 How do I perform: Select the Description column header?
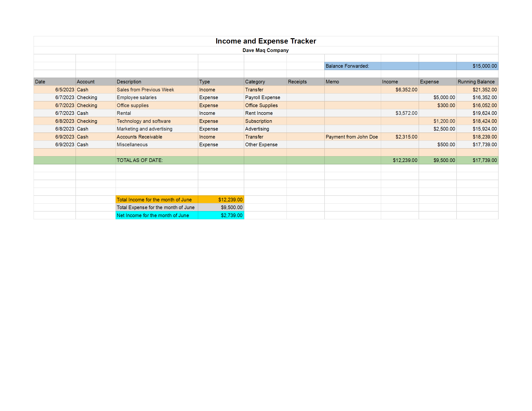coord(129,82)
